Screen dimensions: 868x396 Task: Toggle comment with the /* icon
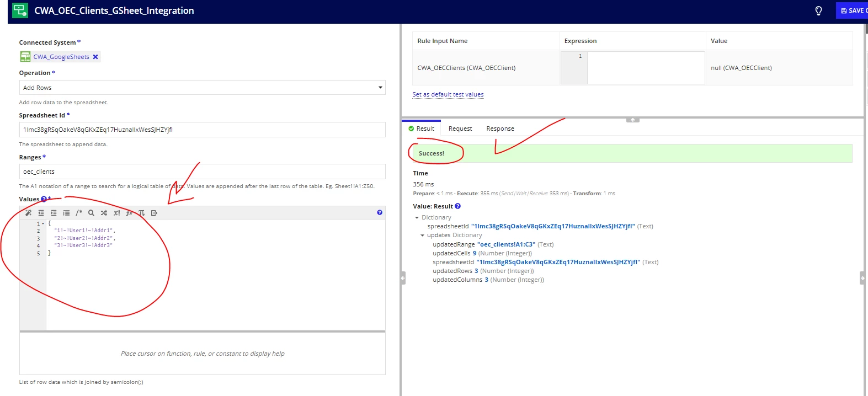(x=79, y=213)
